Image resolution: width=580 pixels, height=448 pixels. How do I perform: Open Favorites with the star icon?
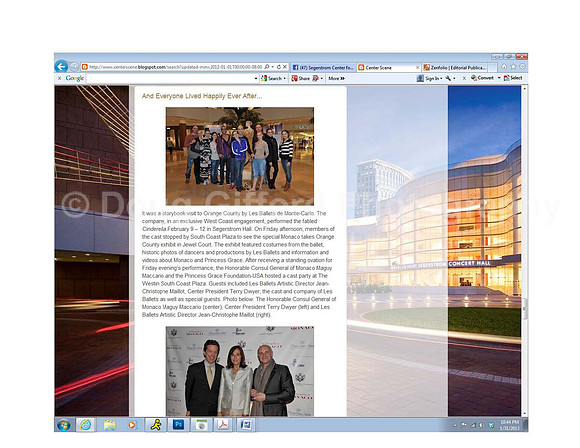tap(513, 67)
